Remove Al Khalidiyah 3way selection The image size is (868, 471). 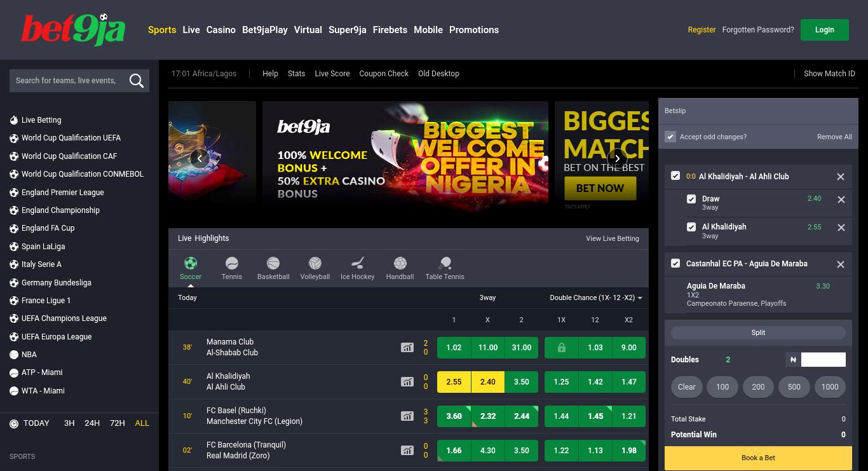click(841, 228)
